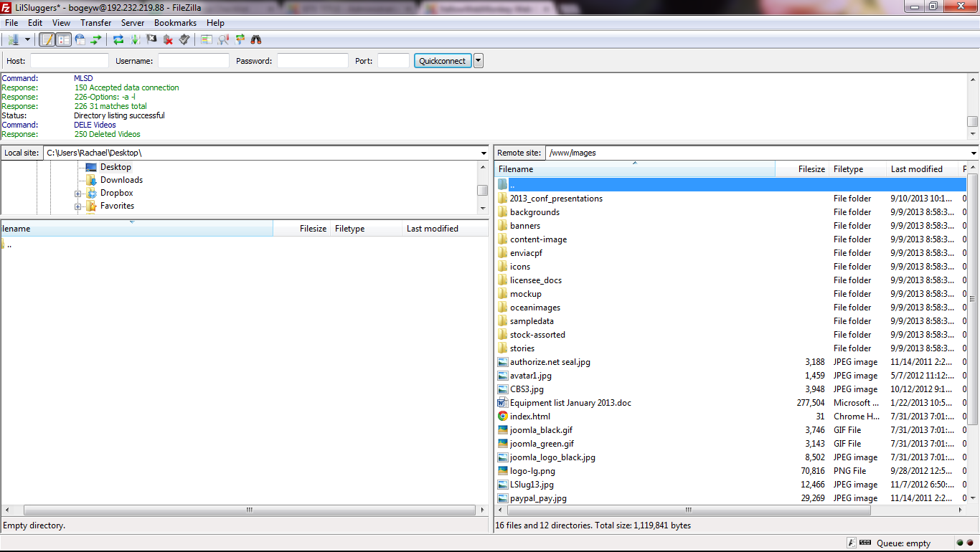This screenshot has width=980, height=552.
Task: Sort local list by Last modified column
Action: 445,229
